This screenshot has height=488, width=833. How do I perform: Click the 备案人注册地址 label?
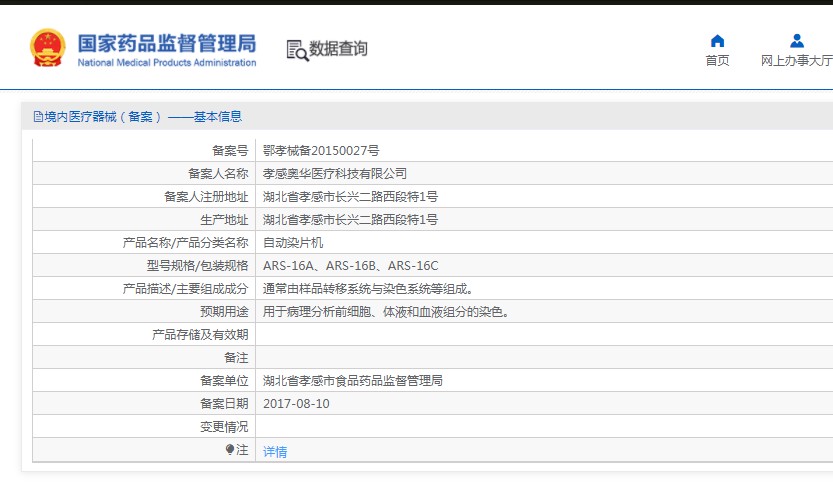[206, 197]
